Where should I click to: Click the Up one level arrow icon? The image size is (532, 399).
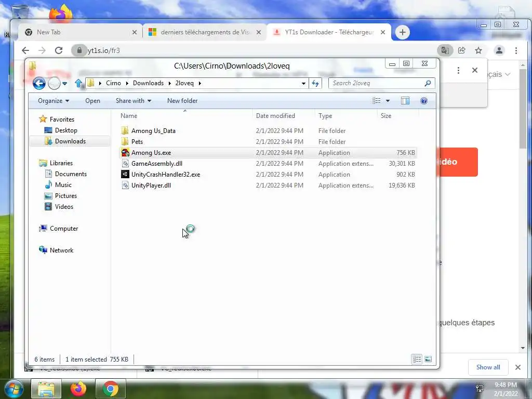click(x=78, y=83)
